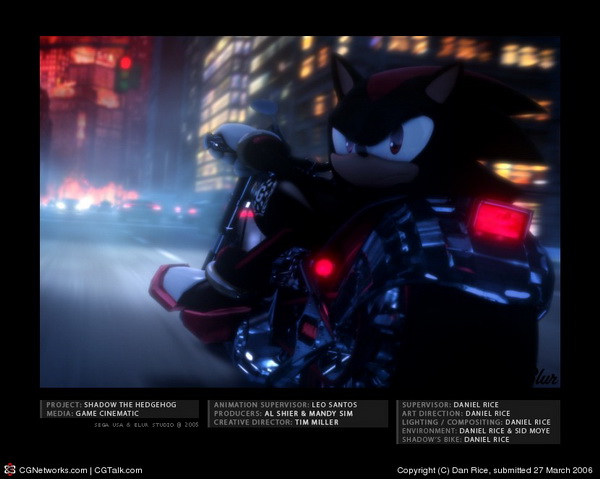
Task: Click the 'SEGA USA & BLUR STUDIO' credit line
Action: (147, 425)
